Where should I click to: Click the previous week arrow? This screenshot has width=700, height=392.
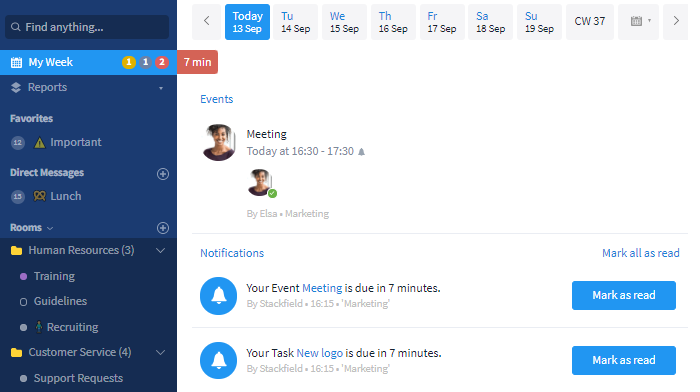[206, 21]
